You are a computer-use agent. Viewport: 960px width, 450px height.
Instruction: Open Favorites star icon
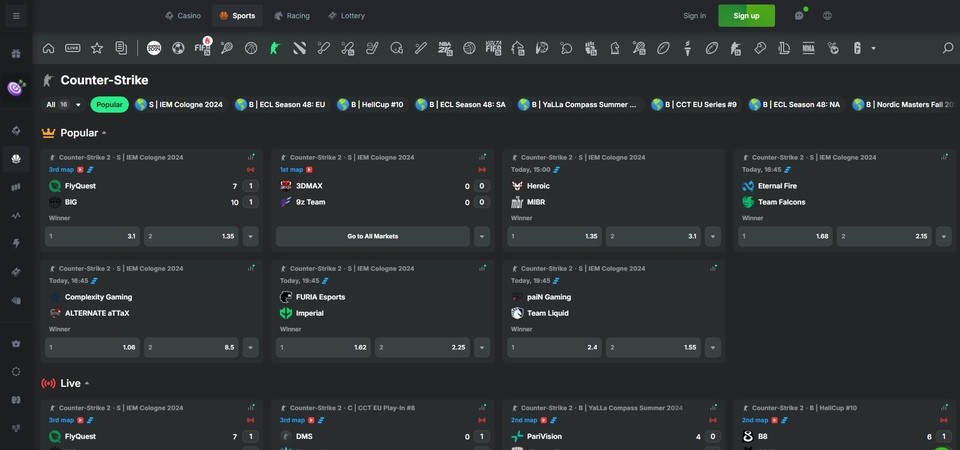[97, 48]
